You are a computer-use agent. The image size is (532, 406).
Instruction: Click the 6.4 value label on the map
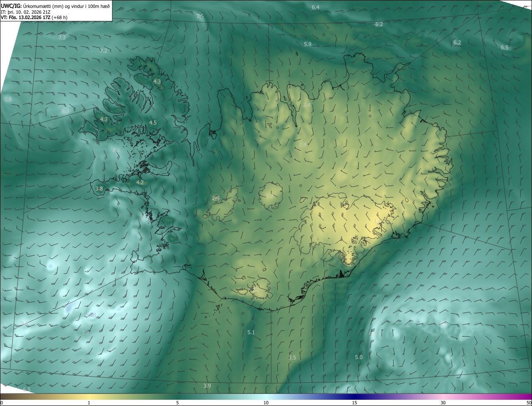pos(315,7)
